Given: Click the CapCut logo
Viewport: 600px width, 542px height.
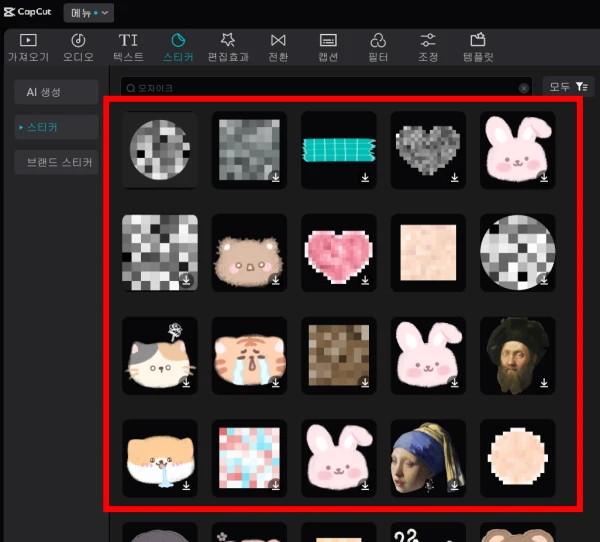Looking at the screenshot, I should click(27, 12).
